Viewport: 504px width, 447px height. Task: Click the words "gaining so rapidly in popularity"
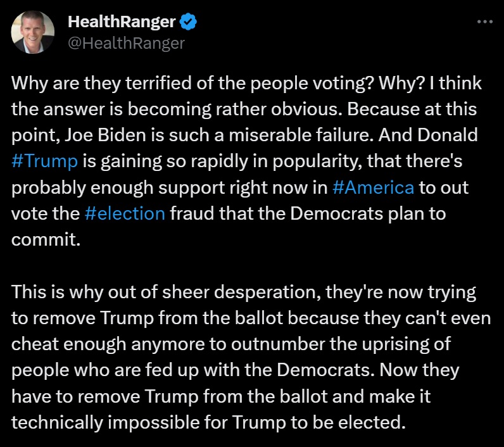235,160
